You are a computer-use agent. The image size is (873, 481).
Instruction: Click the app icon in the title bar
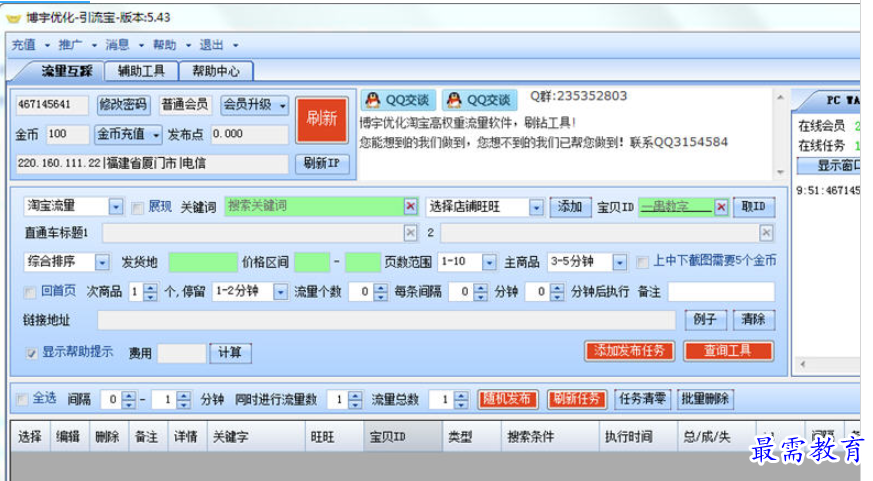pyautogui.click(x=13, y=17)
